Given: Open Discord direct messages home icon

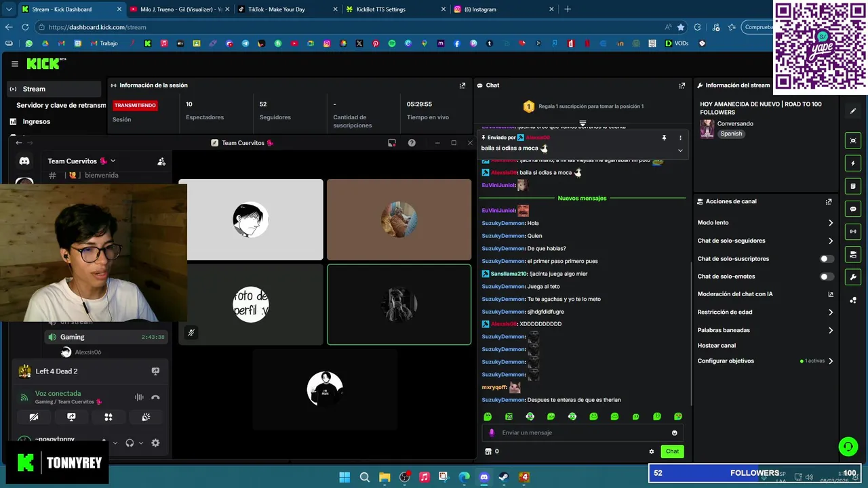Looking at the screenshot, I should click(24, 161).
